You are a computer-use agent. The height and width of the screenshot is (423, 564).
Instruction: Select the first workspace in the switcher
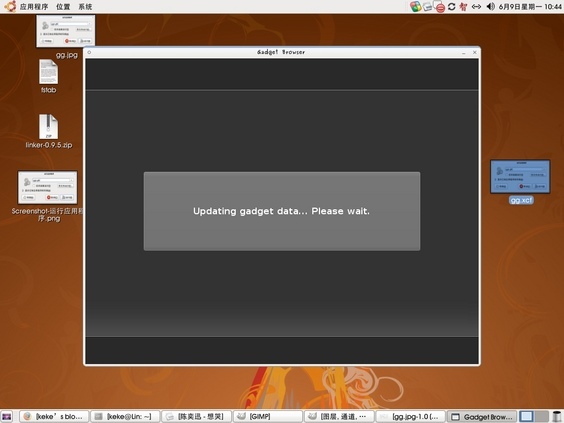[527, 416]
